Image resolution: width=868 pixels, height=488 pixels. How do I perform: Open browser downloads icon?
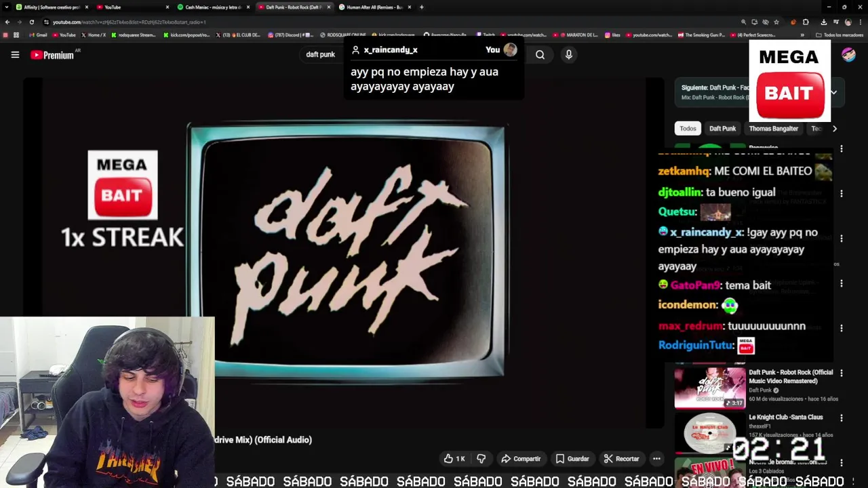pos(823,22)
